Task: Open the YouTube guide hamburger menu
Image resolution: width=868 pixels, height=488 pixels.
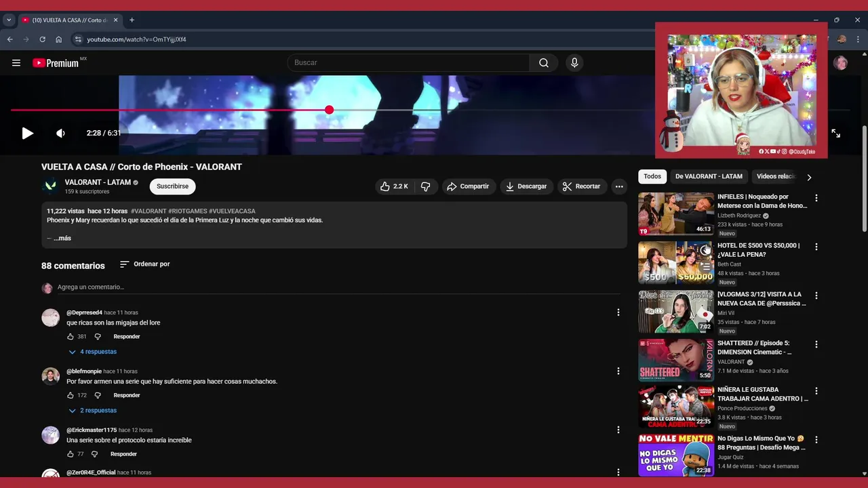Action: tap(16, 63)
